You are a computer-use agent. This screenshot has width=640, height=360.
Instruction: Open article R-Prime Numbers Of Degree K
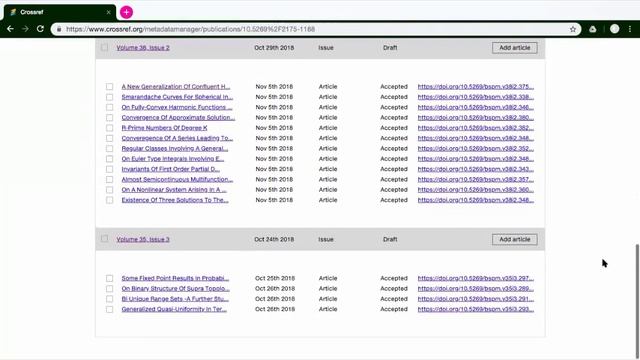click(x=164, y=128)
